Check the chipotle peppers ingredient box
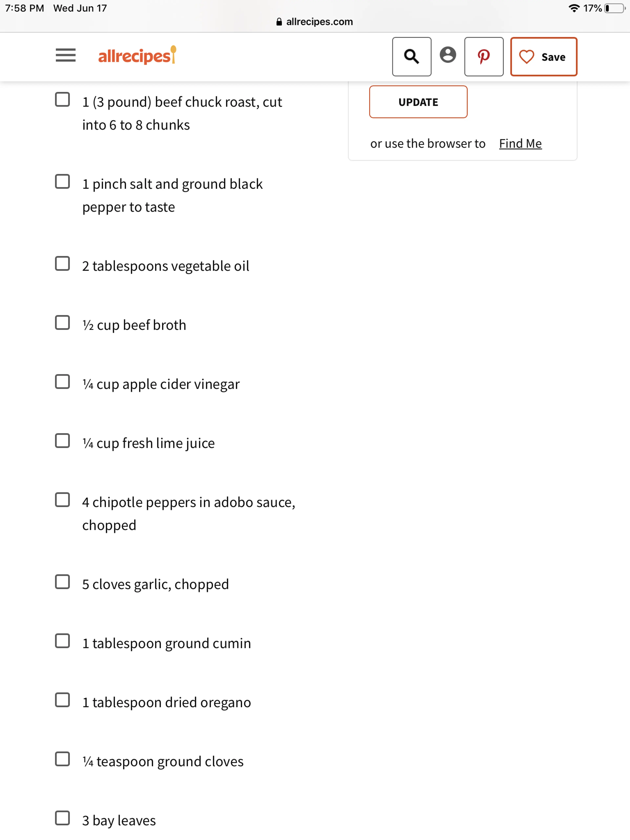Screen dimensions: 630x840 pos(62,500)
